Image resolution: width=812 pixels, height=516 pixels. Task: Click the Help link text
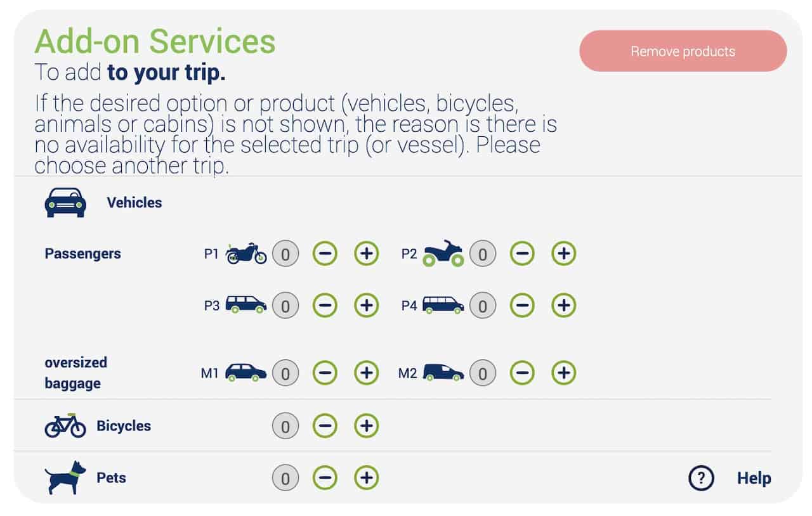tap(754, 478)
